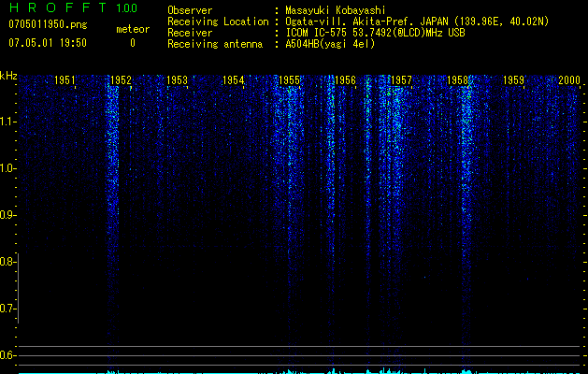Click the 0.7 kHz axis label

pos(7,309)
